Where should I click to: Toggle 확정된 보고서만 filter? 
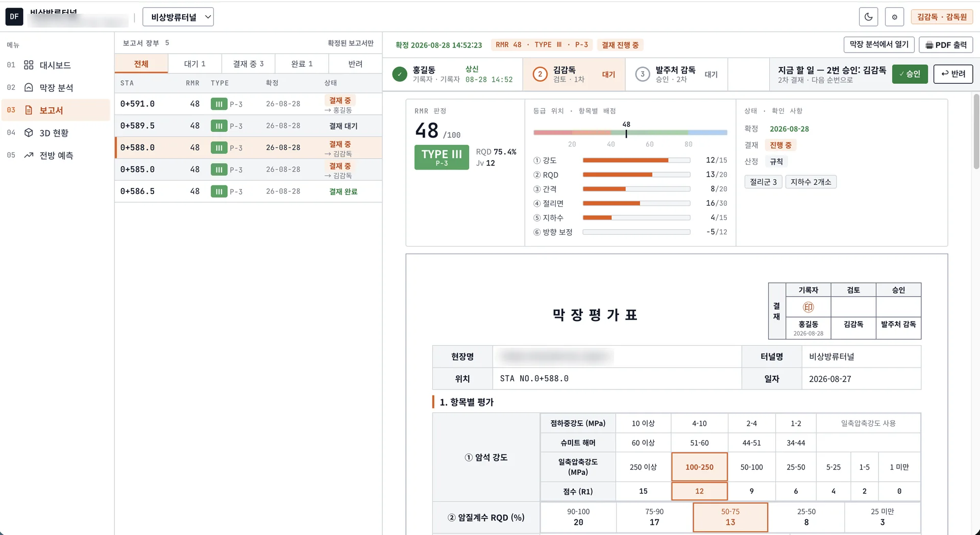pyautogui.click(x=351, y=43)
